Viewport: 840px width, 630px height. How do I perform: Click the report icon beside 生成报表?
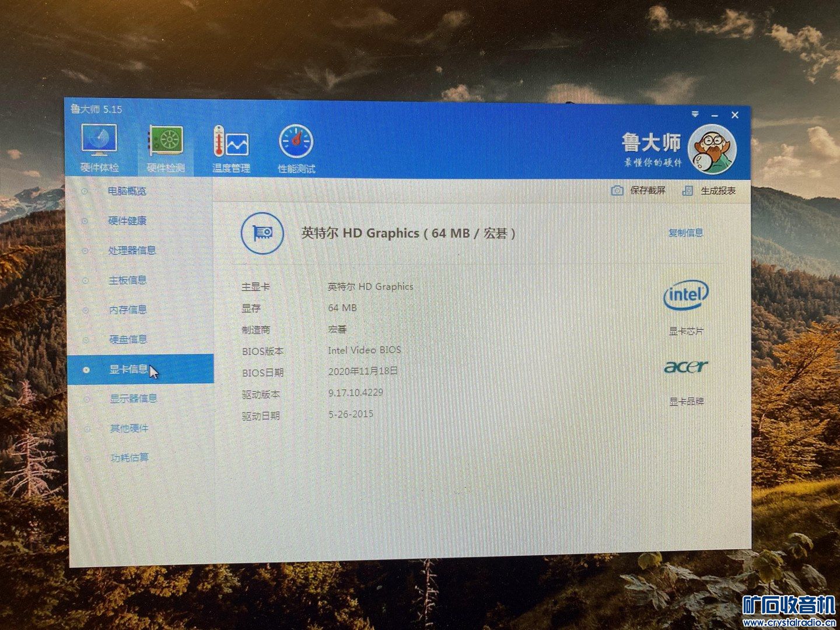click(x=687, y=191)
